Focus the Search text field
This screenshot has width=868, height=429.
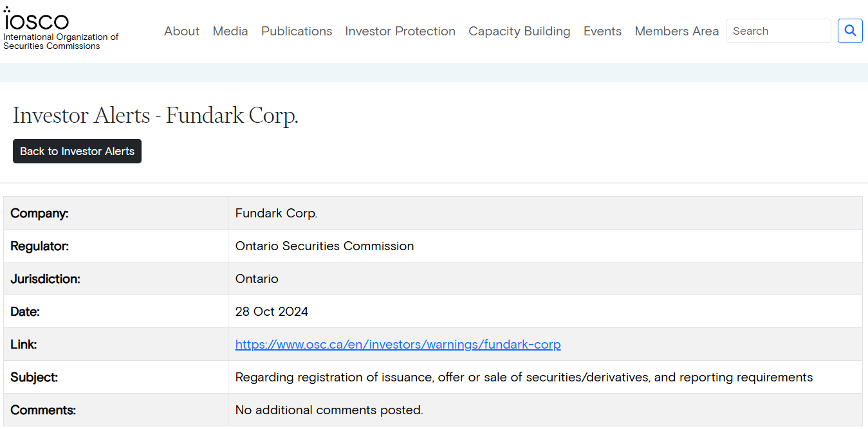tap(778, 31)
